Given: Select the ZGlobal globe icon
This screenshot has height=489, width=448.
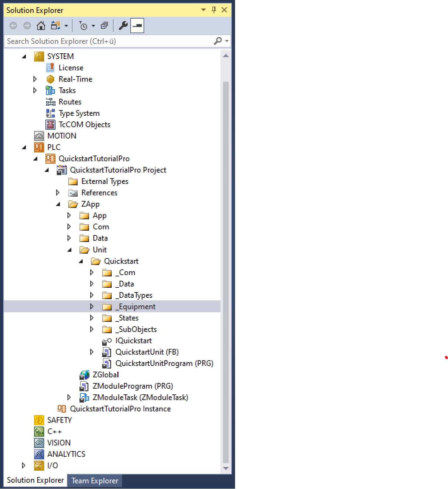Looking at the screenshot, I should tap(84, 375).
